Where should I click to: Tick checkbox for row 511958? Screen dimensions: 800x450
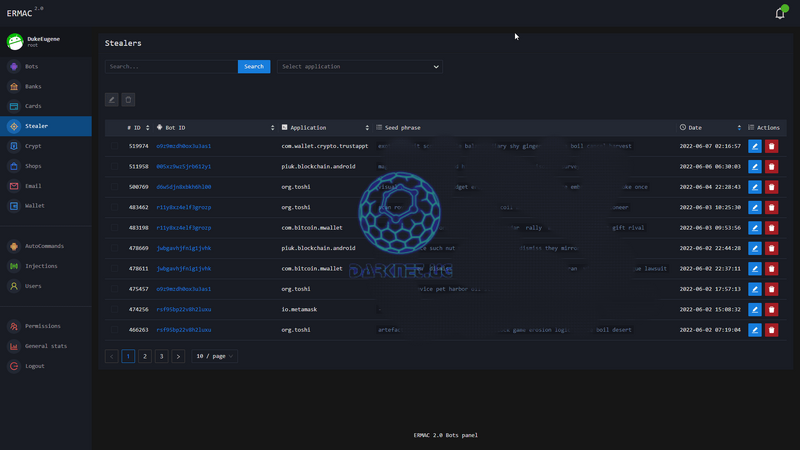pos(114,166)
